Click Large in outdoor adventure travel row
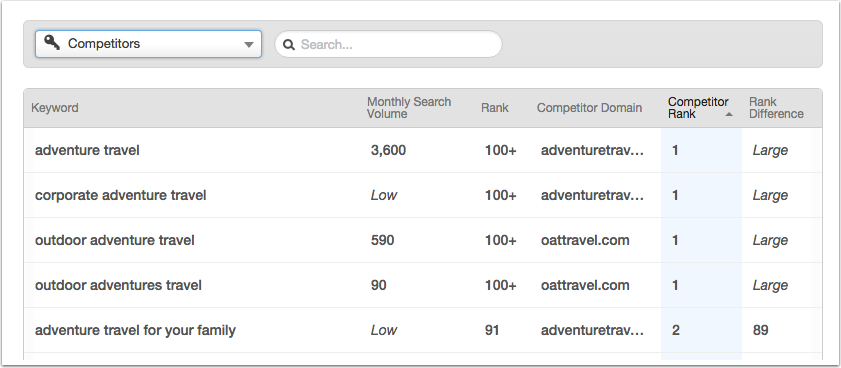The height and width of the screenshot is (368, 841). (770, 241)
